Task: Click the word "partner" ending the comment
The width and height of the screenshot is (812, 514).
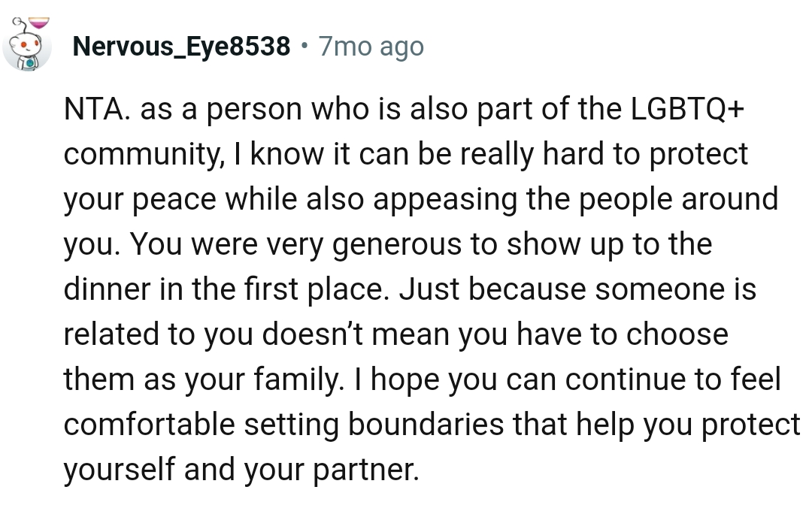Action: point(364,470)
